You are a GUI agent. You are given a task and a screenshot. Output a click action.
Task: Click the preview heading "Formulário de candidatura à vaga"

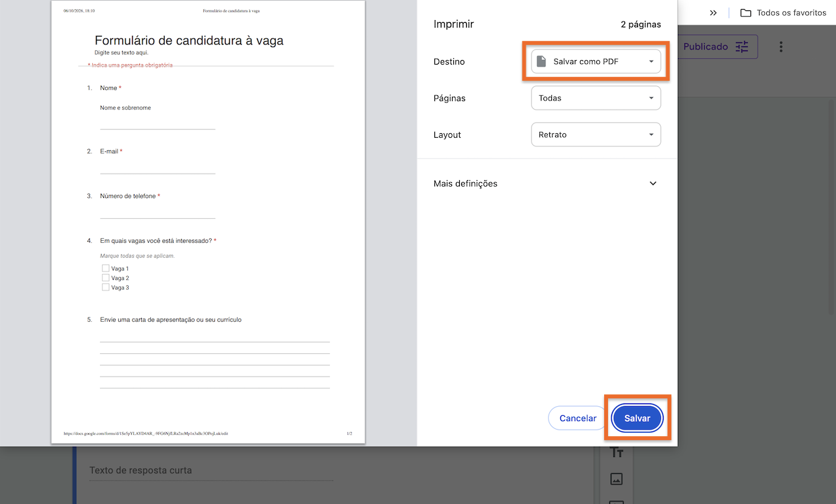(189, 41)
